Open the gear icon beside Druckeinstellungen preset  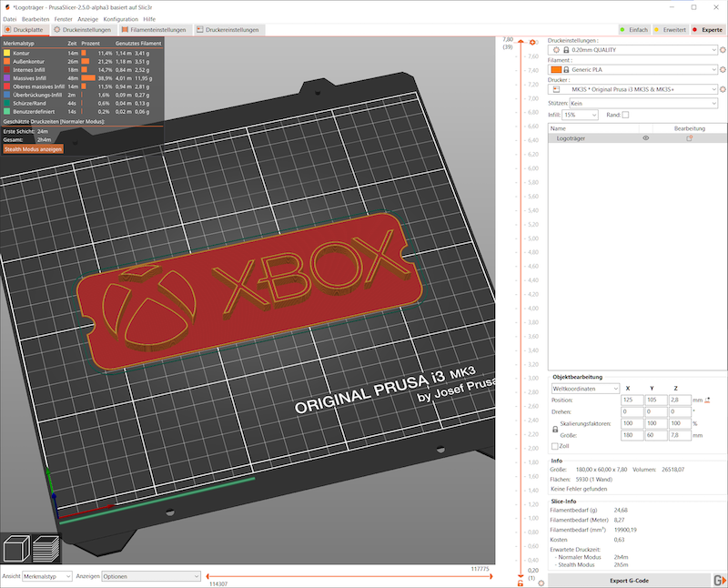coord(723,49)
